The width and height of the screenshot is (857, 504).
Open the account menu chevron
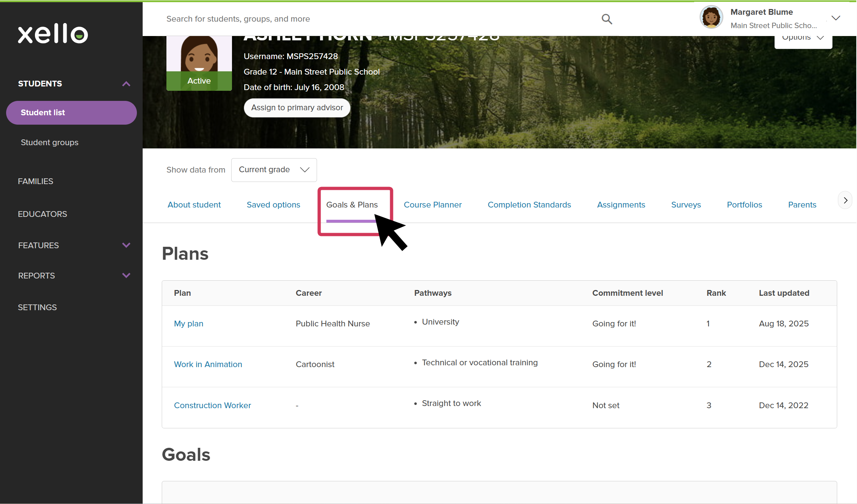point(835,18)
